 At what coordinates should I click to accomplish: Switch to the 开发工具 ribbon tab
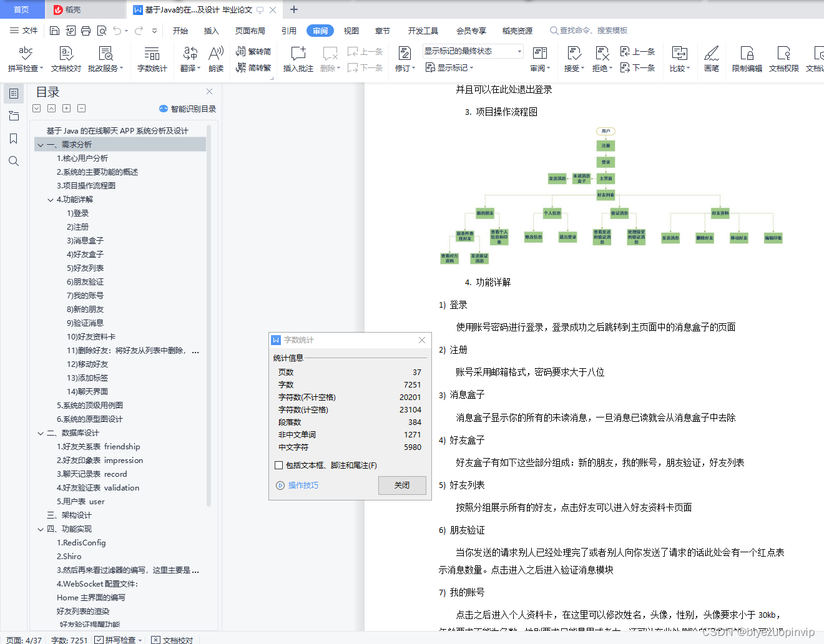[x=423, y=31]
